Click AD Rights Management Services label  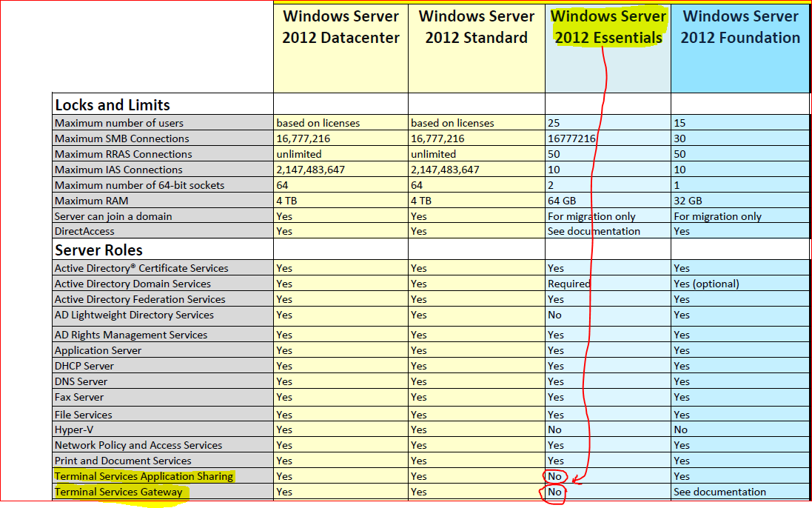131,335
